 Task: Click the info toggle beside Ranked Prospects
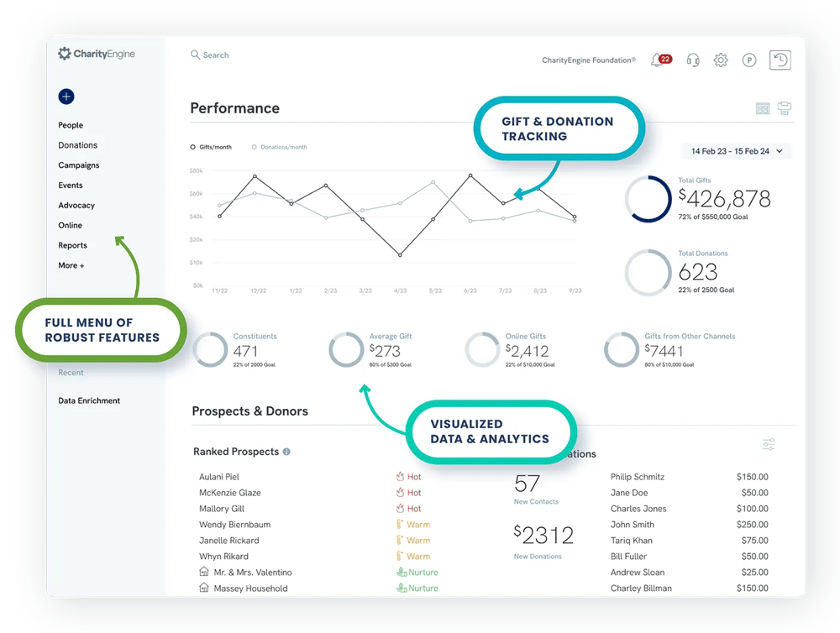click(x=287, y=452)
